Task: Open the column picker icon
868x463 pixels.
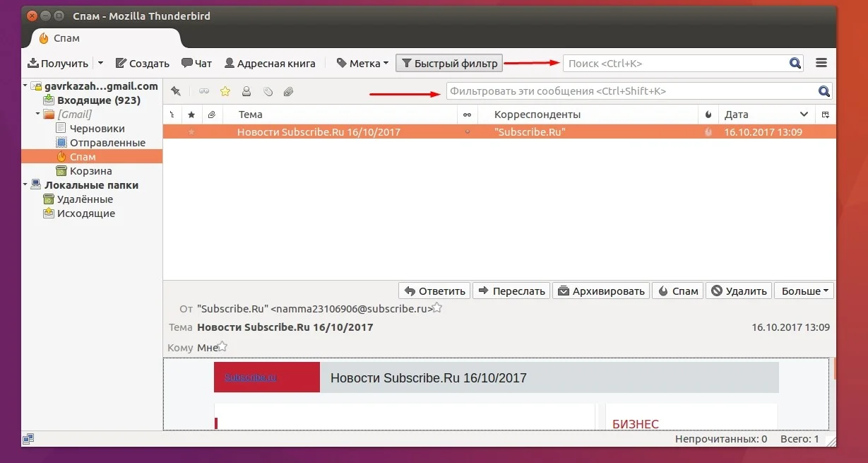Action: (x=826, y=114)
